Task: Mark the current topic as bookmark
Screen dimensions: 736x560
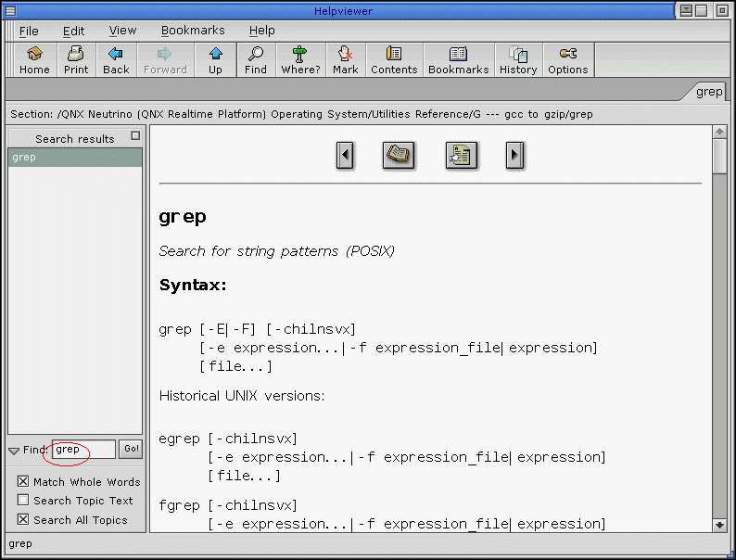Action: (346, 60)
